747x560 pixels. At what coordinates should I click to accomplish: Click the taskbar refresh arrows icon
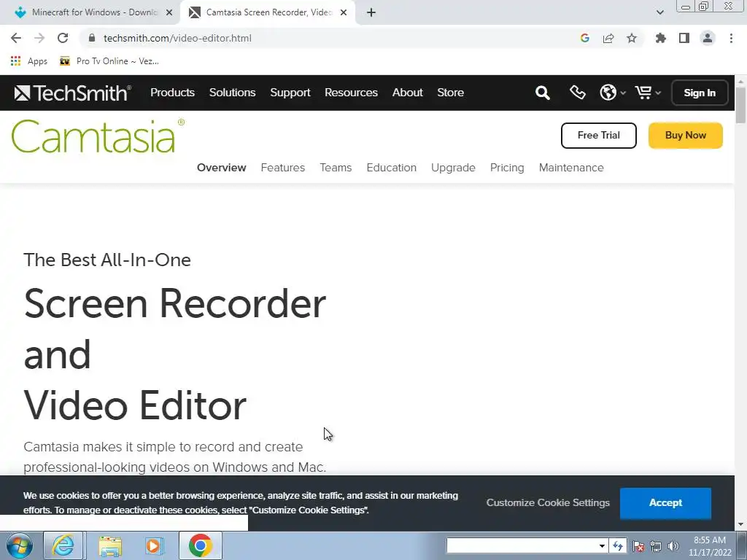pyautogui.click(x=618, y=545)
